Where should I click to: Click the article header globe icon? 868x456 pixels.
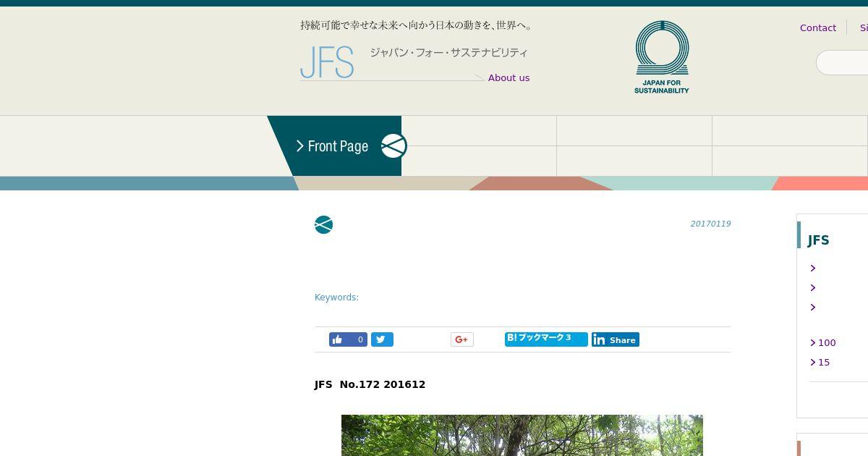point(323,225)
